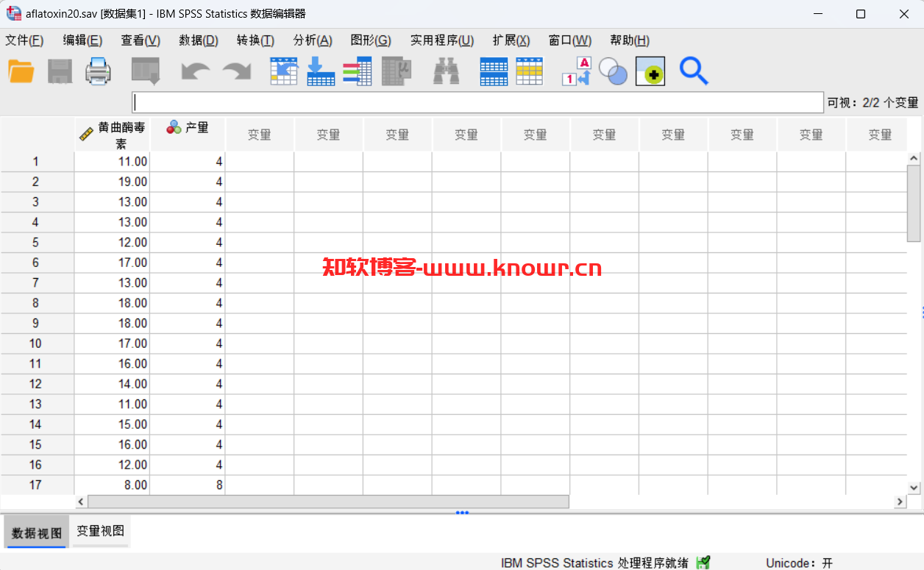Viewport: 924px width, 570px height.
Task: Select the 黄曲霉毒素 column header
Action: pyautogui.click(x=112, y=135)
